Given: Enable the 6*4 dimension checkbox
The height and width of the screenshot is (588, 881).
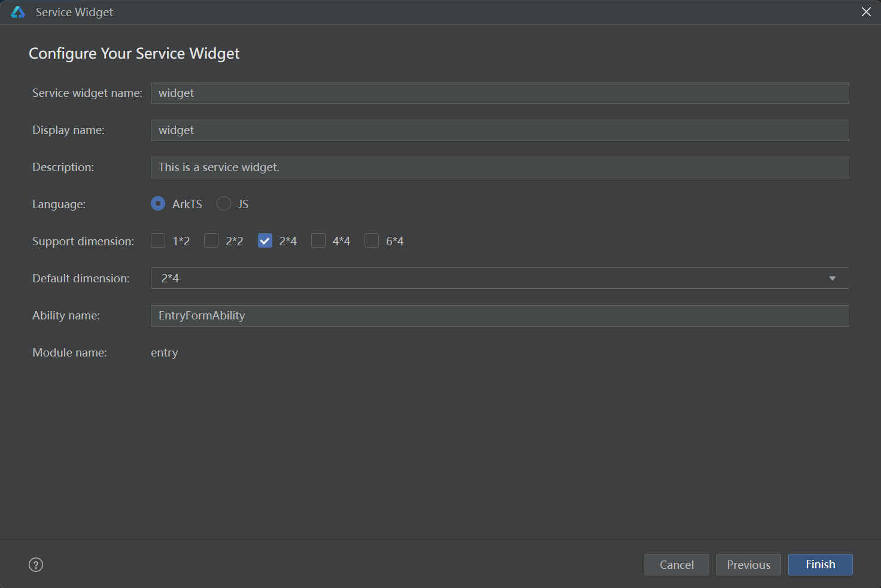Looking at the screenshot, I should [x=372, y=241].
